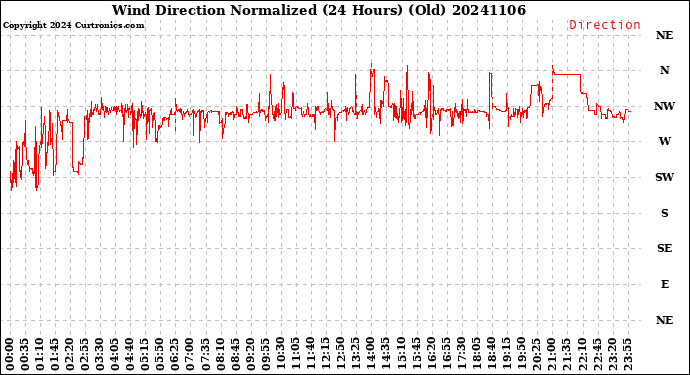This screenshot has height=375, width=690.
Task: Select the 'SE' direction axis label
Action: [664, 249]
